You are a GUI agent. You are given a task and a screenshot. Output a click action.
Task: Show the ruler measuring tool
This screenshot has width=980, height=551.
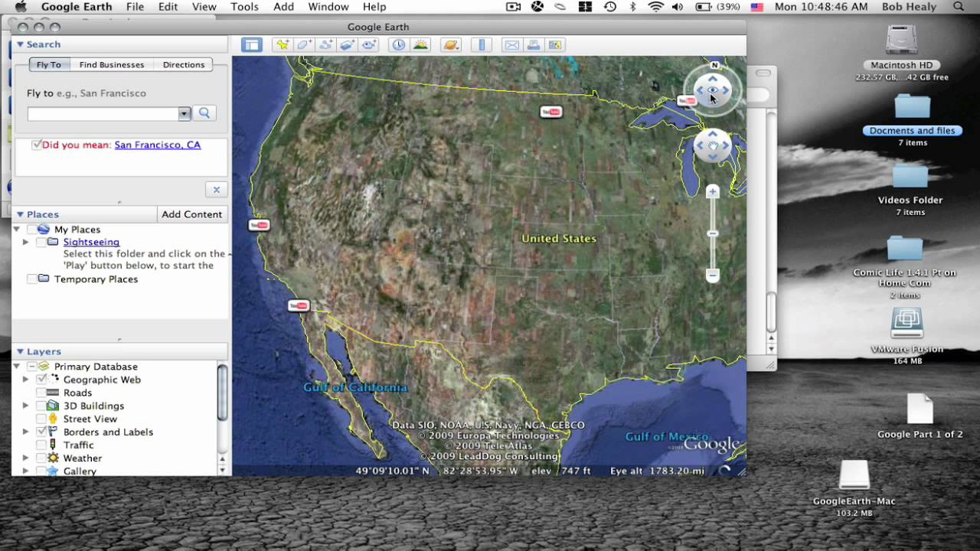click(482, 45)
